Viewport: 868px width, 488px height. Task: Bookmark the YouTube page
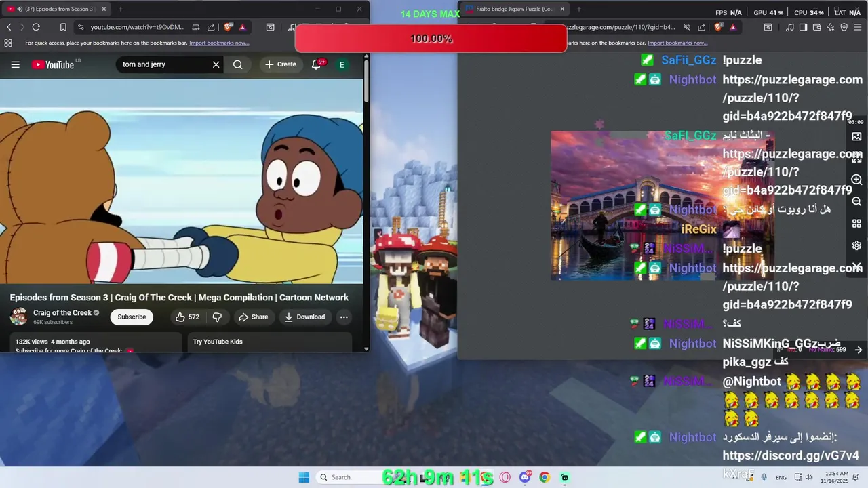[x=63, y=27]
